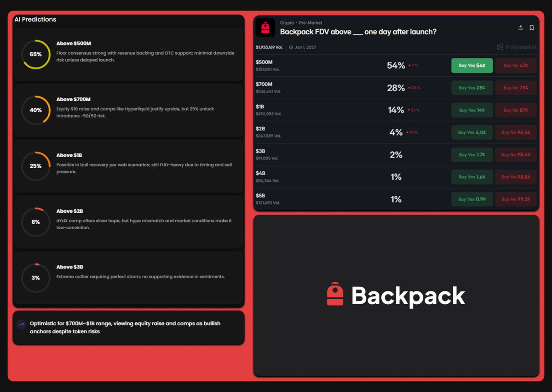Screen dimensions: 552x392
Task: Click the $5B outcome row label
Action: pyautogui.click(x=260, y=196)
